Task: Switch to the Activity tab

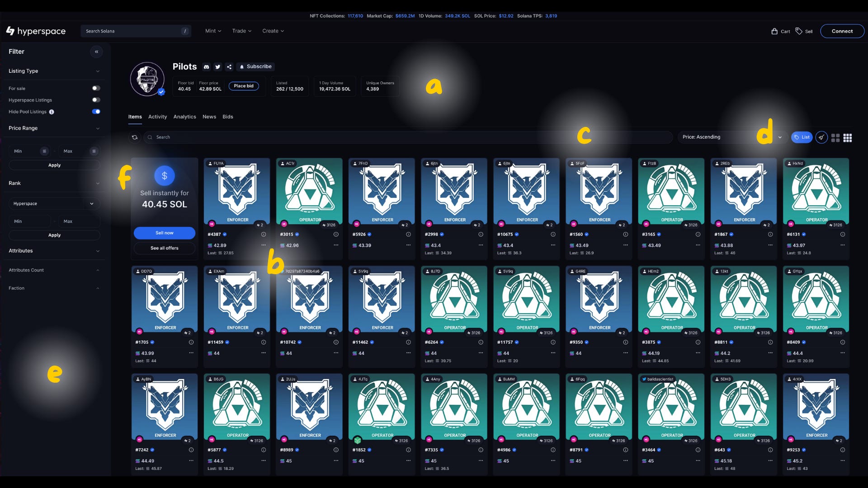Action: [157, 117]
